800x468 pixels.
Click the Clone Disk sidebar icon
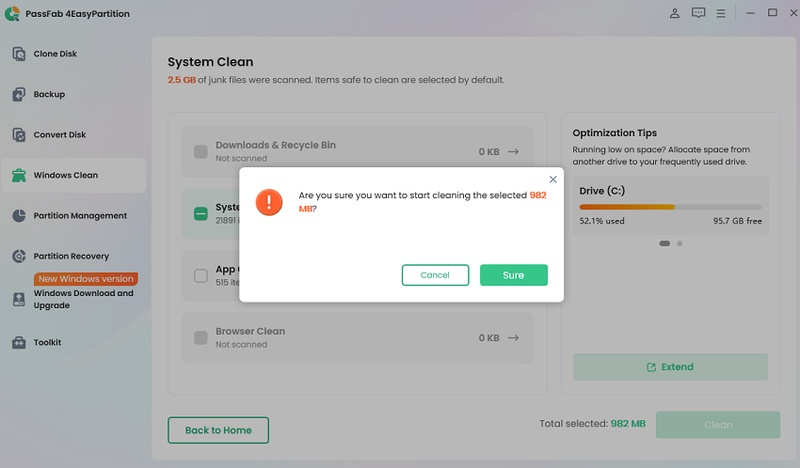19,54
